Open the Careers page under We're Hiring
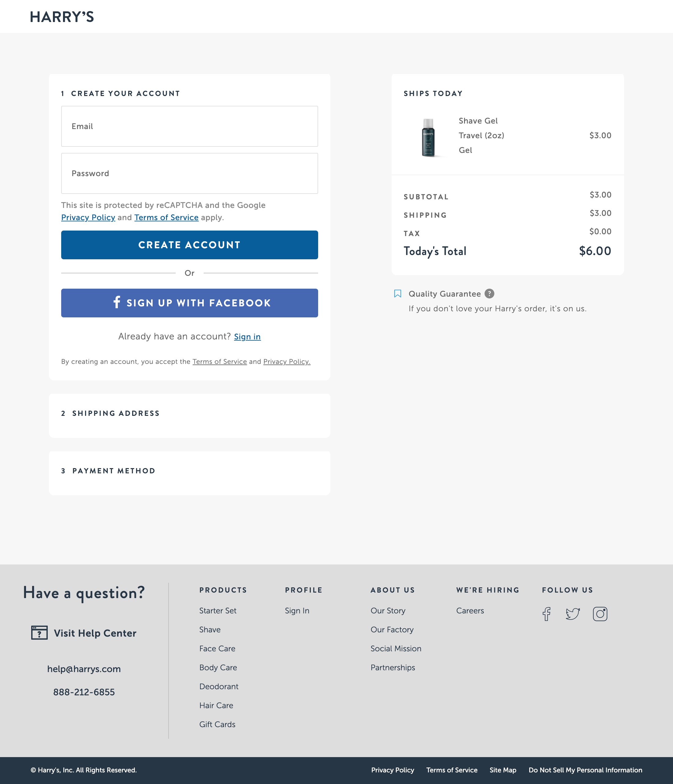 [x=470, y=610]
